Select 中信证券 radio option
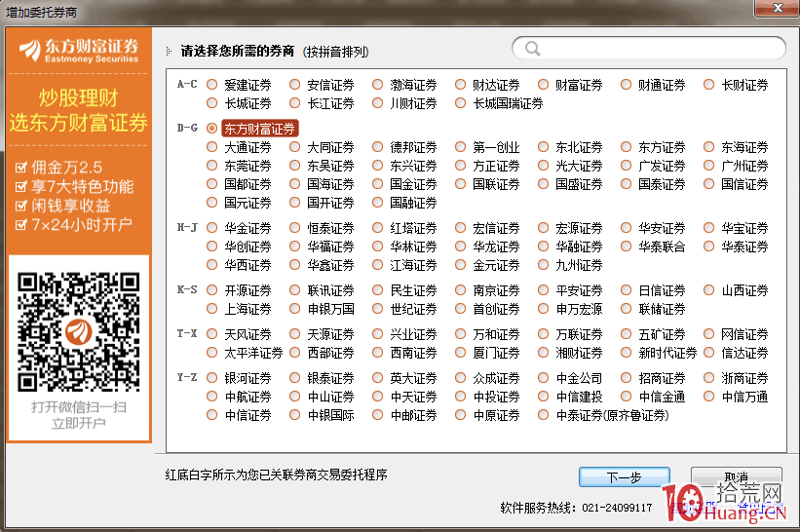This screenshot has width=800, height=532. click(211, 415)
